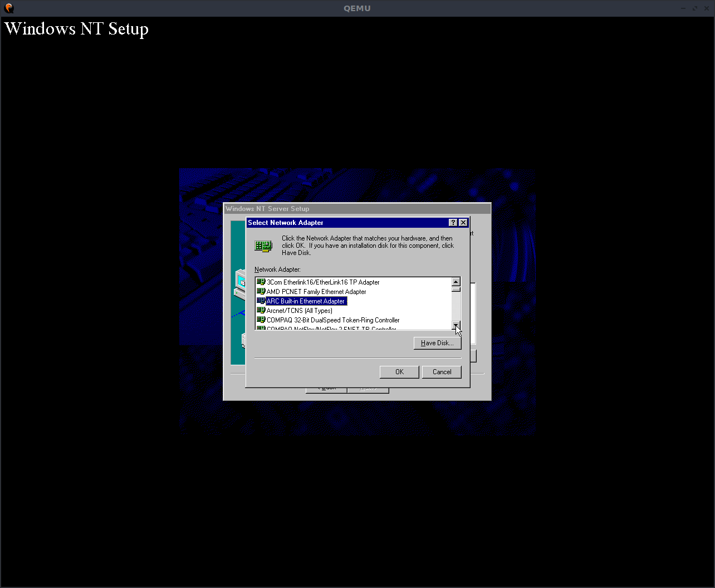715x588 pixels.
Task: Click the Arcnet/TCNS adapter card icon
Action: [x=261, y=311]
